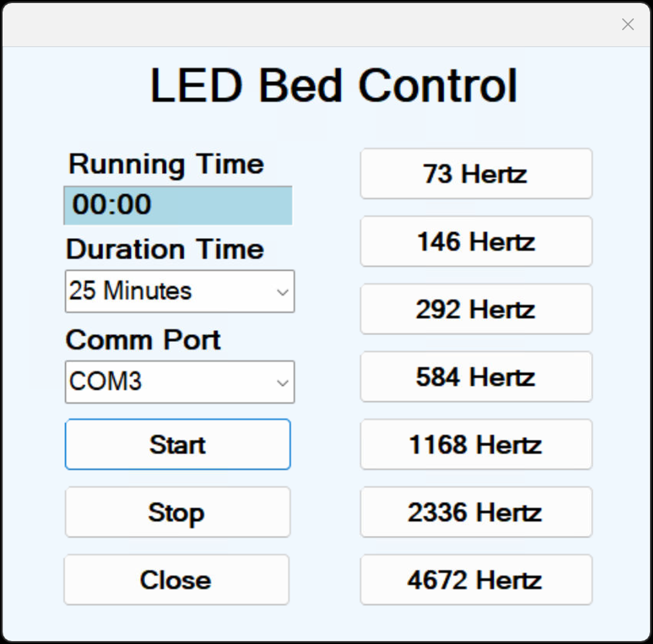Click the COM3 combo box text
The width and height of the screenshot is (653, 644).
tap(106, 382)
